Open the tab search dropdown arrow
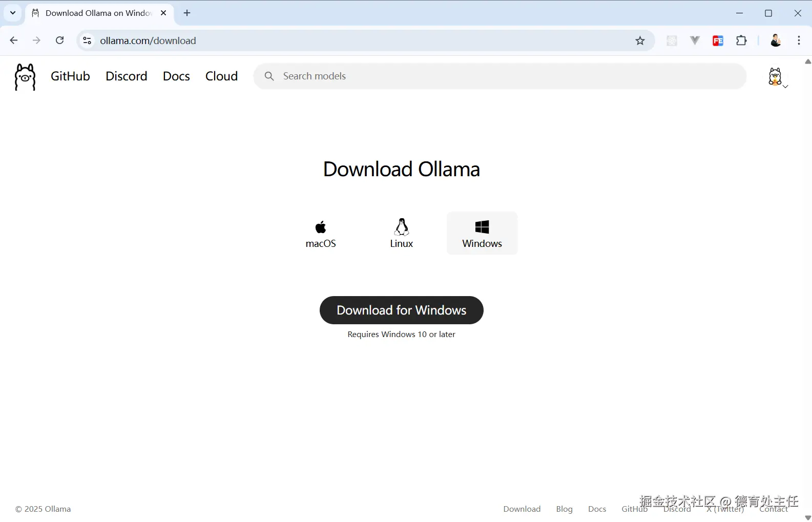This screenshot has height=522, width=812. pos(13,13)
